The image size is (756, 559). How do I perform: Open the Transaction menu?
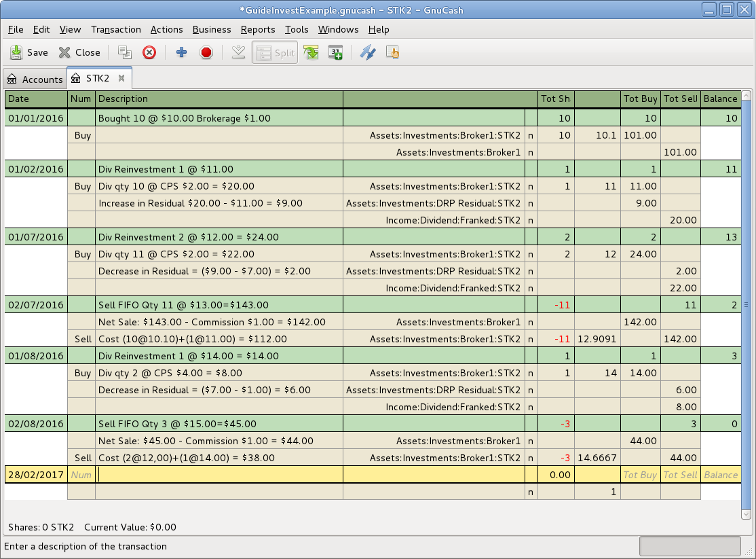[116, 29]
